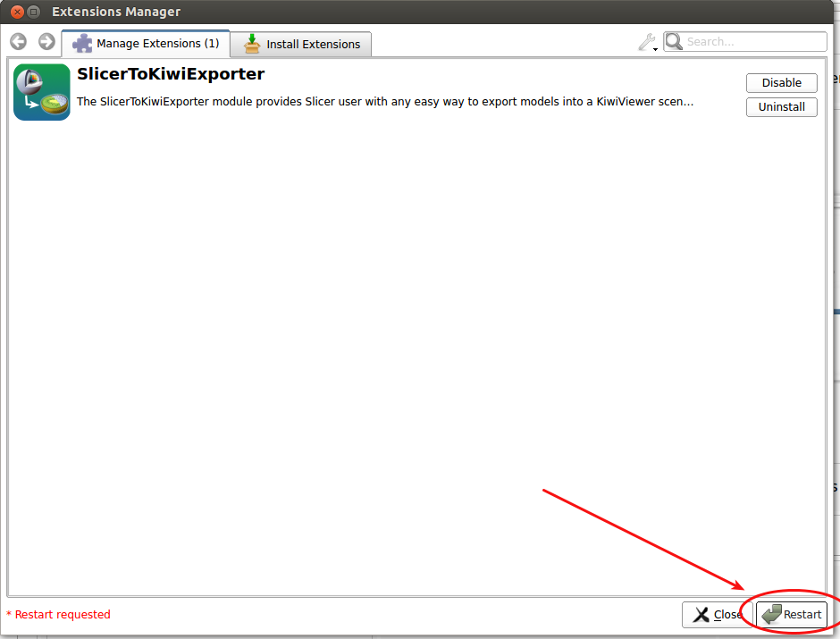Uninstall the SlicerToKiwiExporter extension
The width and height of the screenshot is (840, 639).
coord(781,107)
